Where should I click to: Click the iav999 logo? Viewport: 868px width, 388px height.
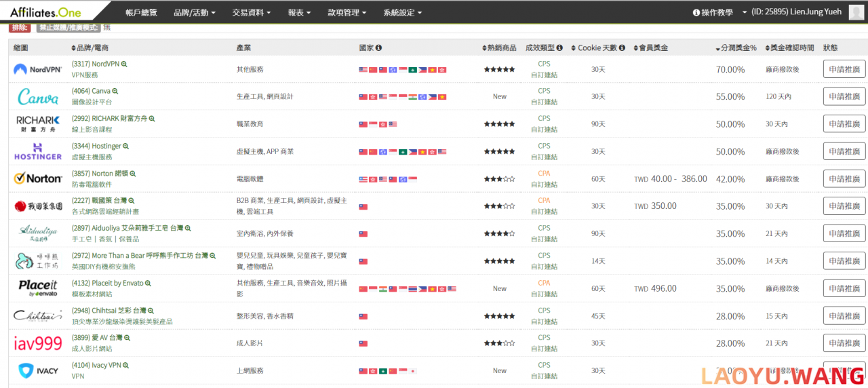38,343
